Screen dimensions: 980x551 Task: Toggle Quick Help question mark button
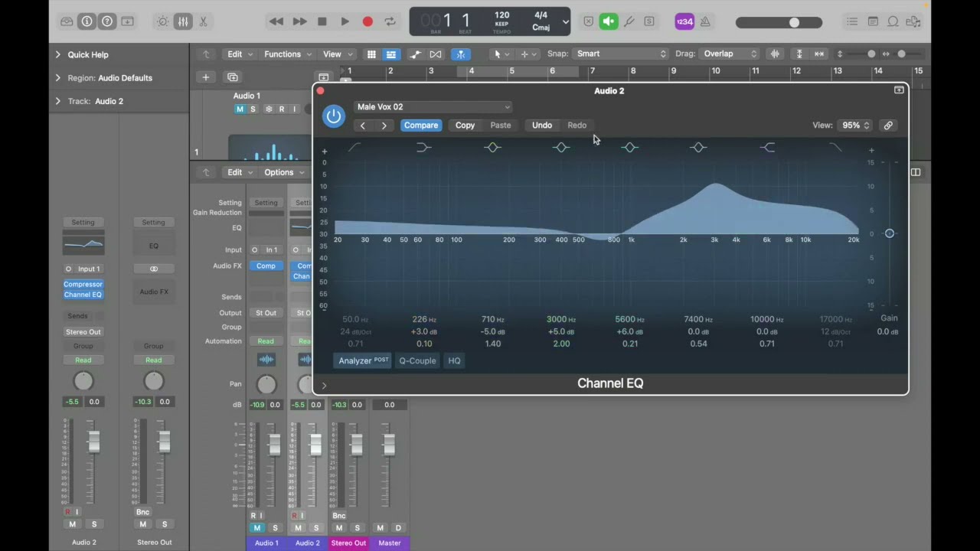click(107, 21)
